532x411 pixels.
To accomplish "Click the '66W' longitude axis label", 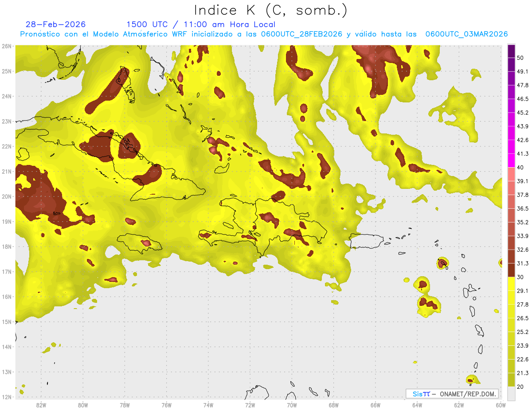I will pyautogui.click(x=375, y=405).
